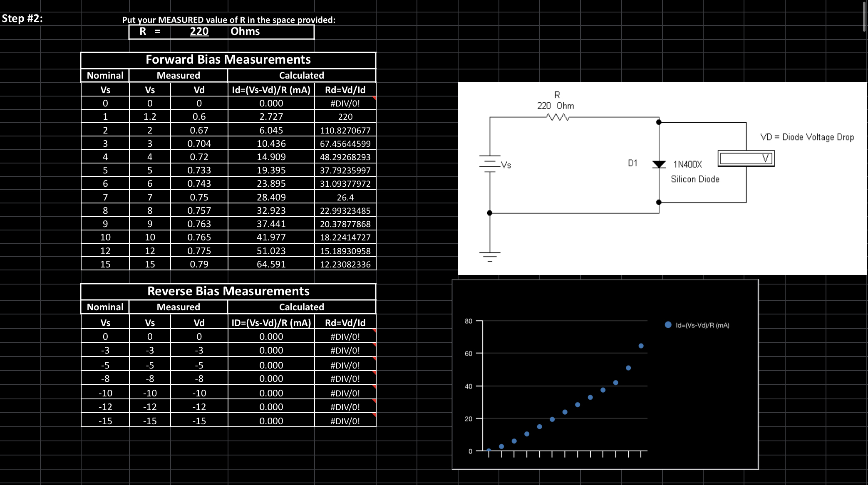Select reverse bias Vd cell -8
The width and height of the screenshot is (868, 485).
[x=199, y=379]
